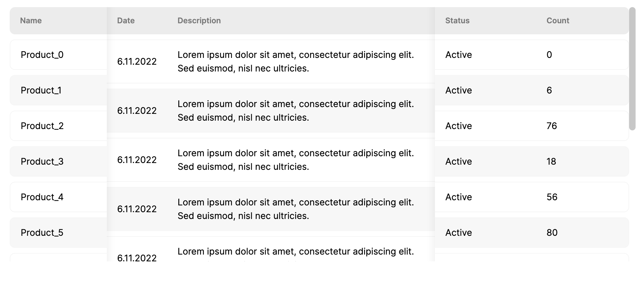
Task: Click the Description column header
Action: click(x=199, y=21)
